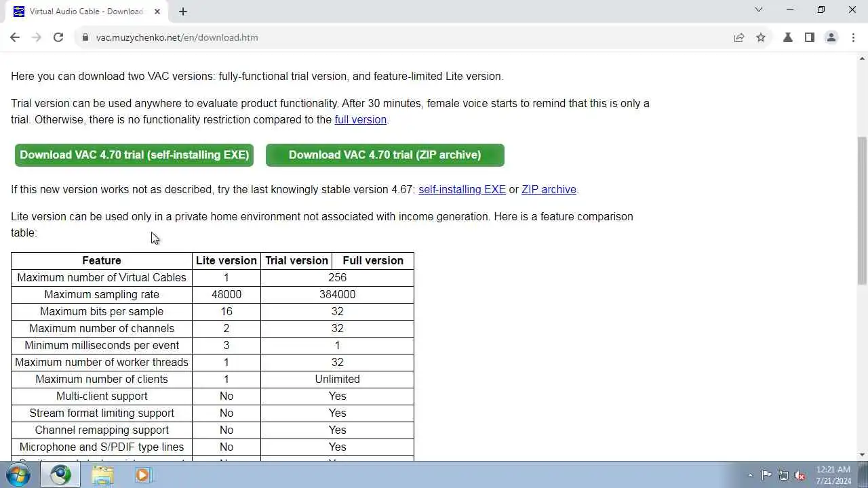
Task: Click the Full version column header
Action: [x=373, y=260]
